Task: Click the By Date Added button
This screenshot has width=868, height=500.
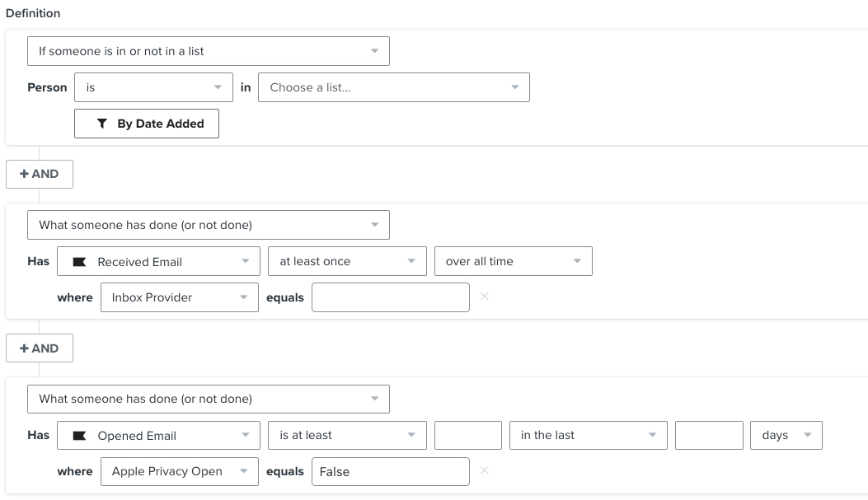Action: (146, 123)
